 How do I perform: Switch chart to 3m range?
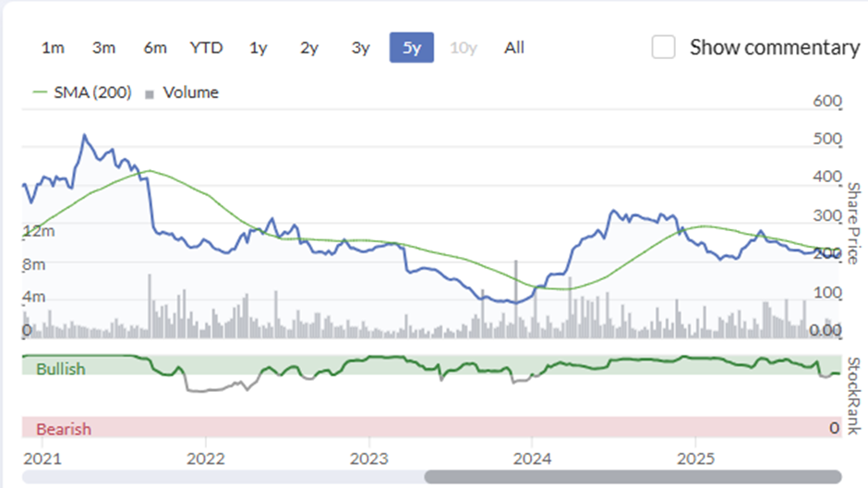tap(103, 47)
